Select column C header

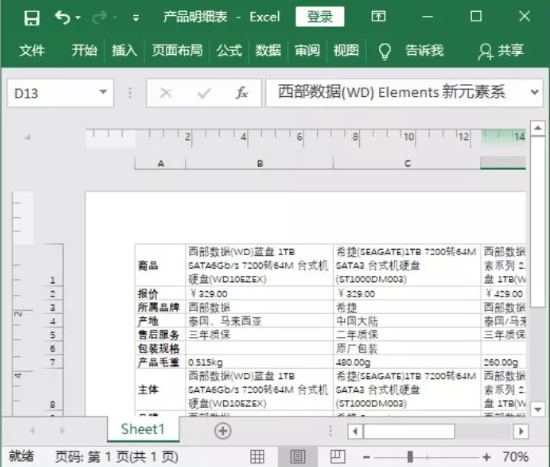tap(407, 163)
